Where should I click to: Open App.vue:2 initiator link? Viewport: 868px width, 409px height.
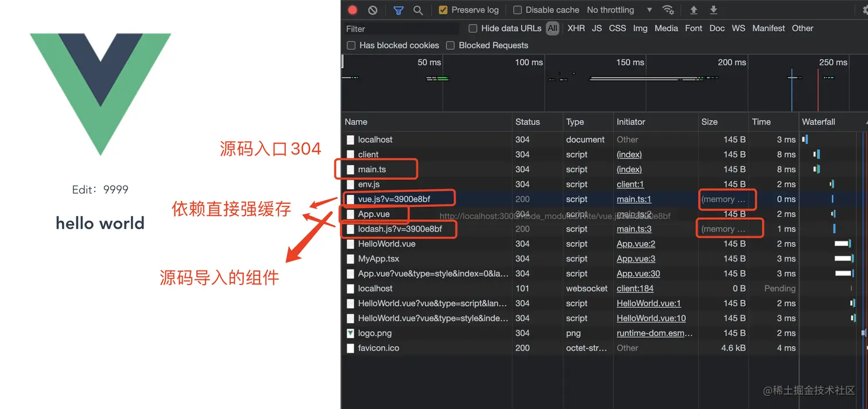(x=636, y=244)
